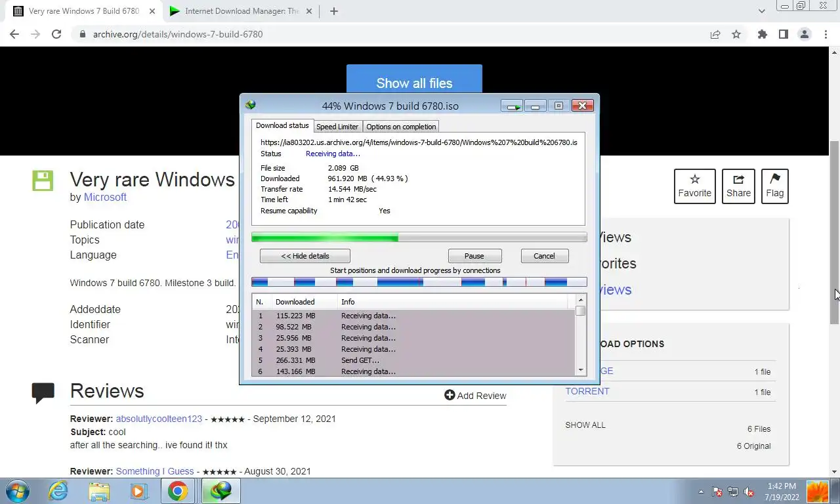Click the Chrome taskbar button

click(x=177, y=491)
